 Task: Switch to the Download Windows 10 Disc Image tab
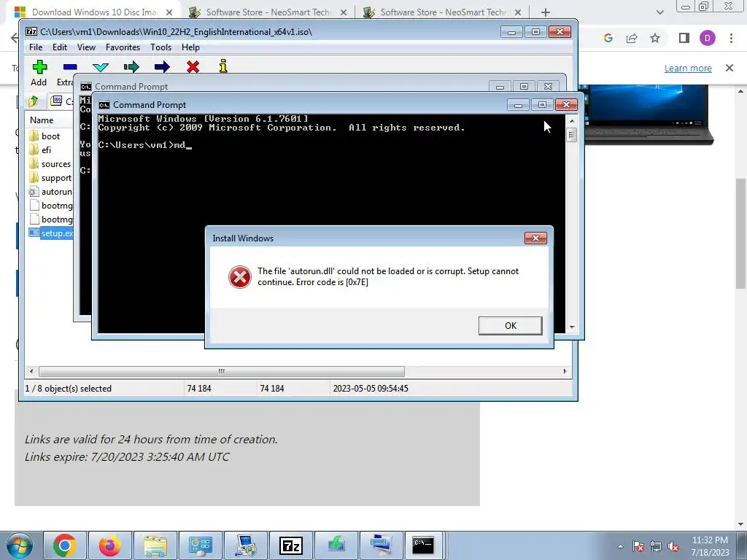[x=94, y=12]
